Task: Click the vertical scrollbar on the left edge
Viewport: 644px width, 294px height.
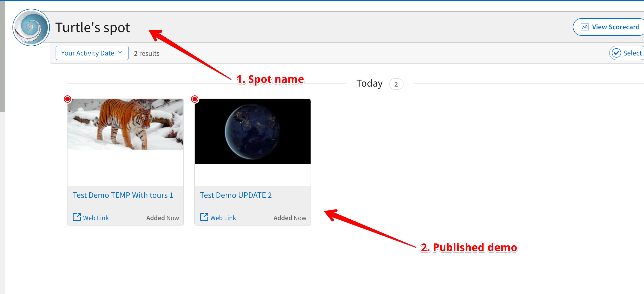Action: (2, 57)
